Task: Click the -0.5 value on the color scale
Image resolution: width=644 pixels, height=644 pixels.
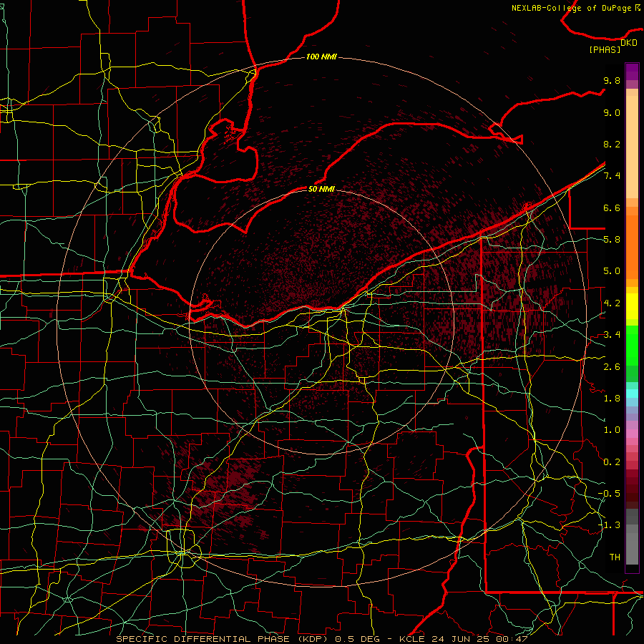Action: (609, 494)
